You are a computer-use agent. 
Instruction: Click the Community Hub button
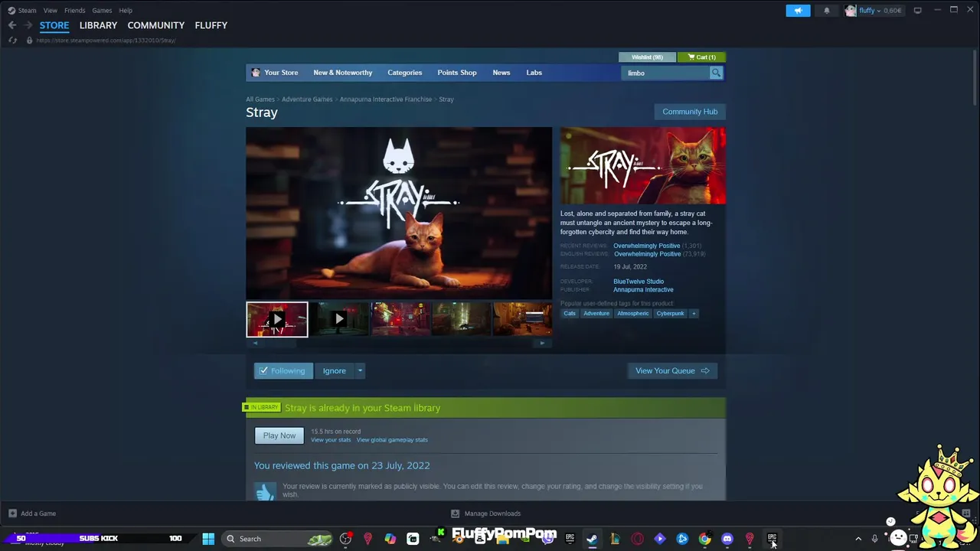click(690, 112)
